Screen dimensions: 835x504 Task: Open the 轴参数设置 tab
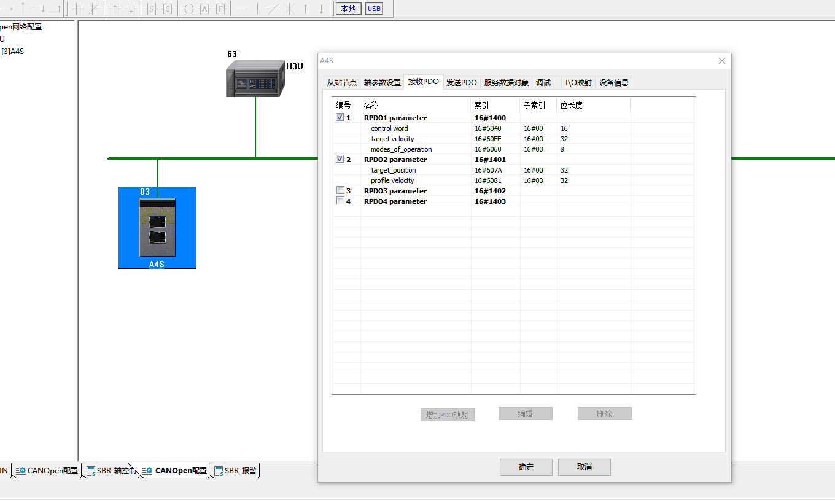coord(382,82)
